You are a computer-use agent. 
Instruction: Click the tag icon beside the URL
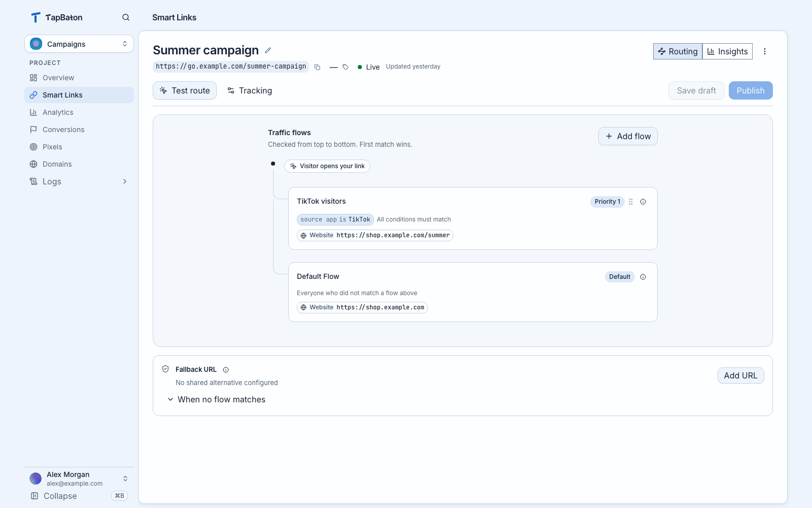(x=346, y=67)
